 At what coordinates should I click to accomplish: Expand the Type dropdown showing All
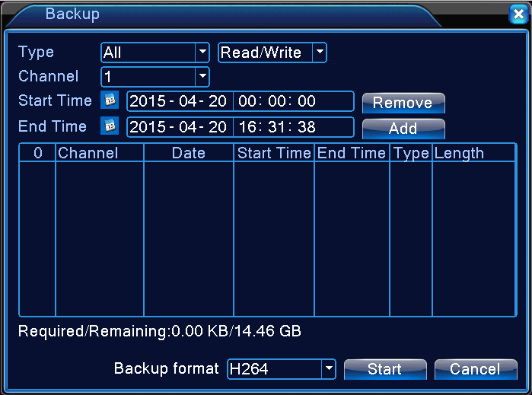pyautogui.click(x=202, y=53)
